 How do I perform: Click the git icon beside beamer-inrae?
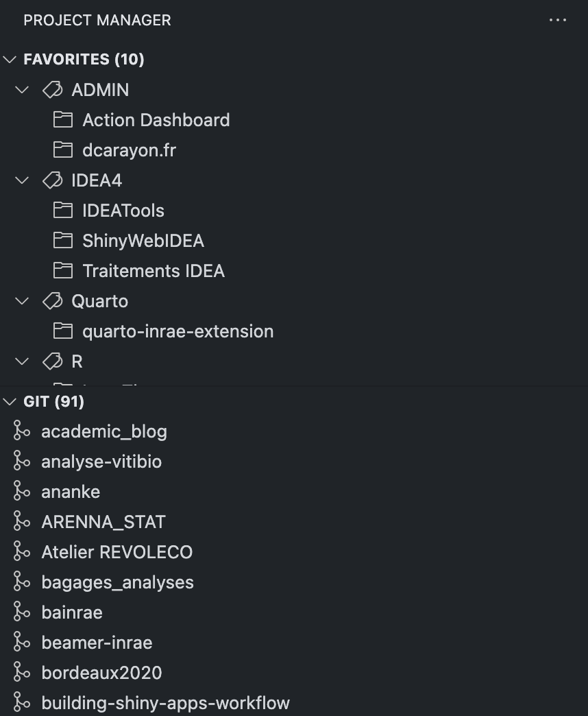[x=22, y=643]
